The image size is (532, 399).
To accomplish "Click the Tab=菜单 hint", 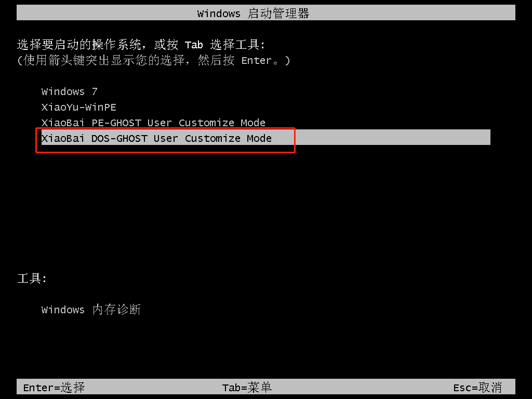I will click(247, 387).
